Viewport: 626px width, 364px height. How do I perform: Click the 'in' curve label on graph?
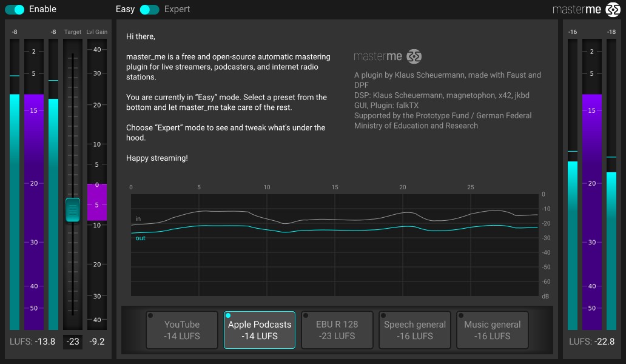click(x=138, y=218)
